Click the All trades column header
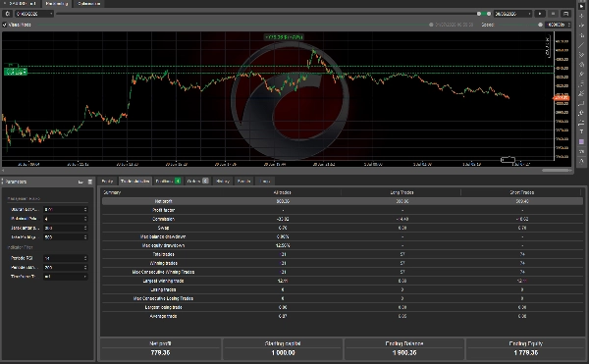Viewport: 589px width, 364px height. point(282,192)
